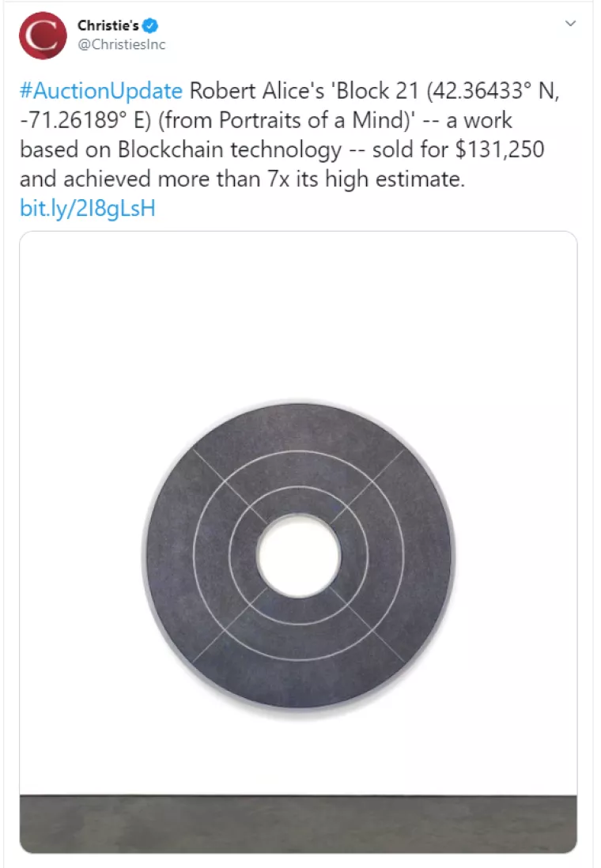The image size is (601, 868).
Task: Expand the tweet options chevron
Action: (571, 24)
